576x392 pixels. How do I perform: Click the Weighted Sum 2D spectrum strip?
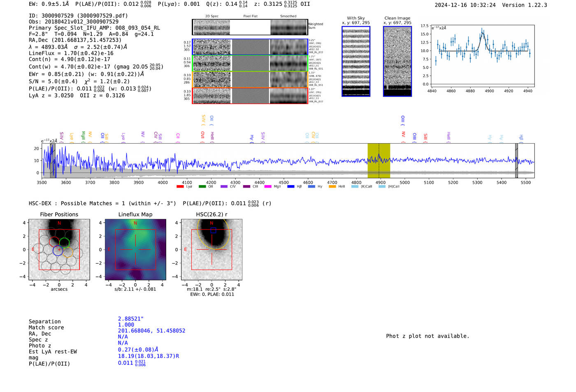250,27
